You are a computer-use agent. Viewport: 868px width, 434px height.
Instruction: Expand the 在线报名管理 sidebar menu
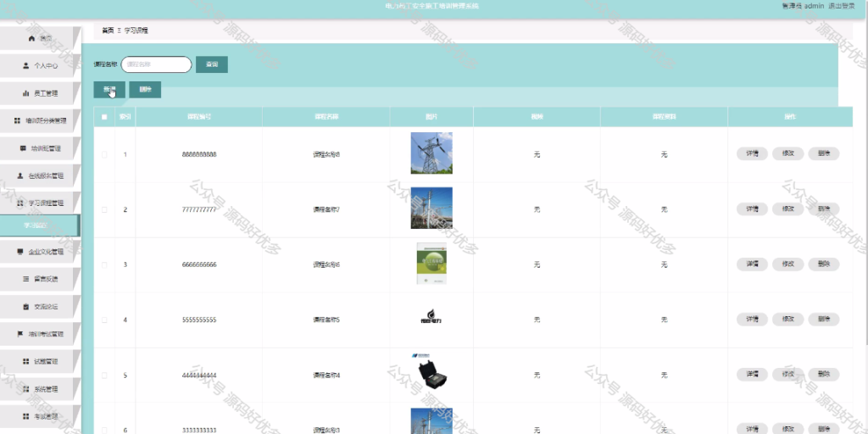(40, 175)
